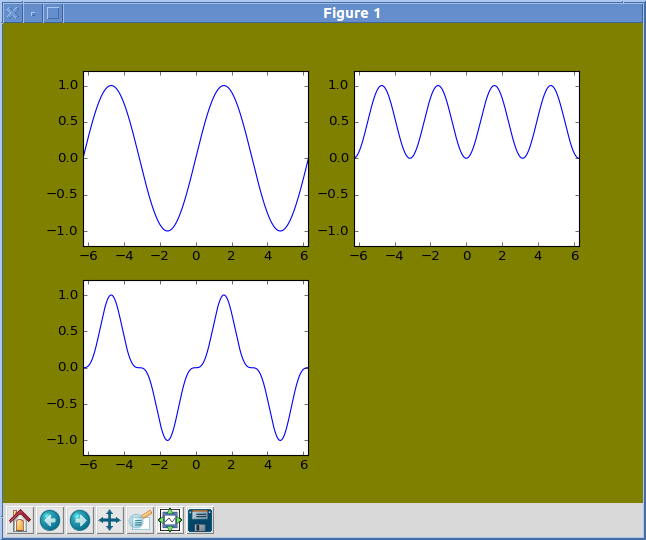This screenshot has height=540, width=646.
Task: Select the Zoom to rectangle tool
Action: point(140,520)
